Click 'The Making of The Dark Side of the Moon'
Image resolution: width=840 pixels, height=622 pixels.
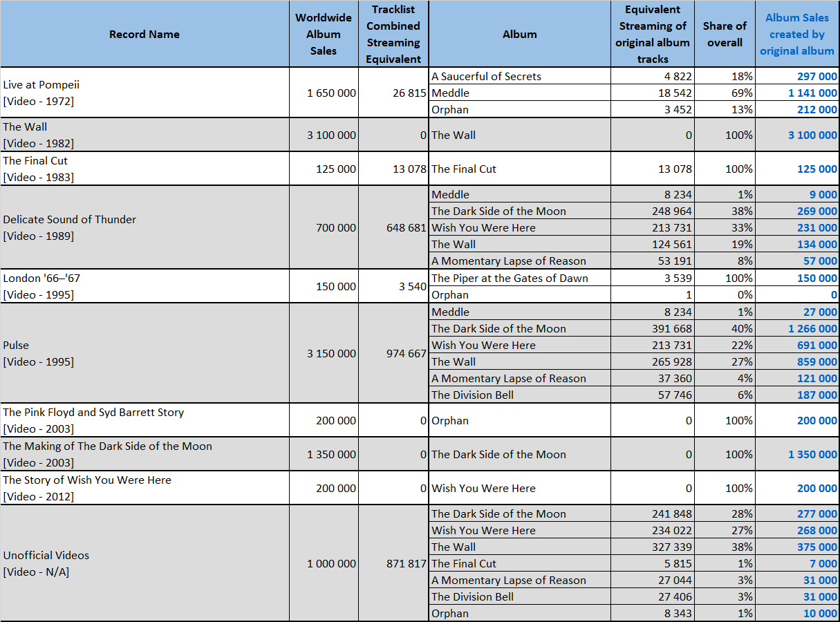[144, 454]
